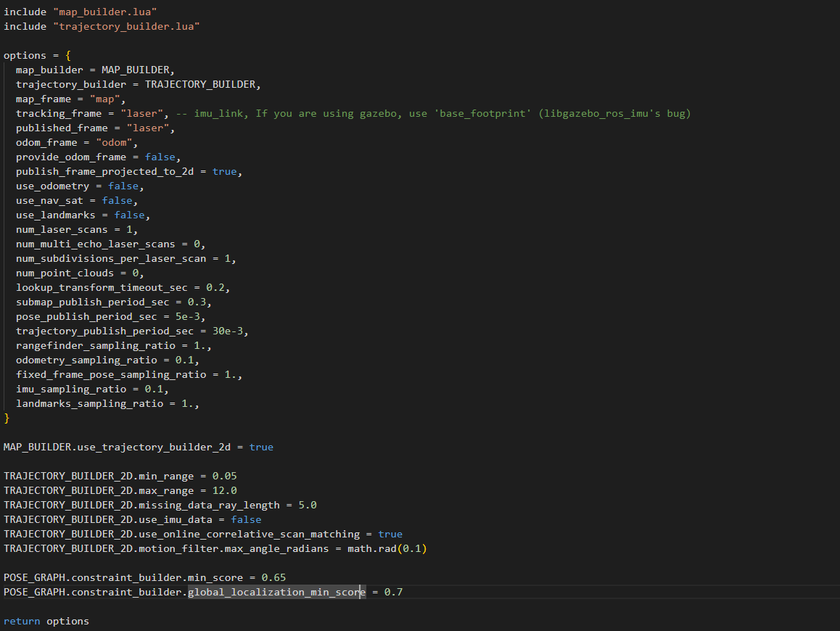Click the green imu_link gazebo comment
840x631 pixels.
coord(432,113)
